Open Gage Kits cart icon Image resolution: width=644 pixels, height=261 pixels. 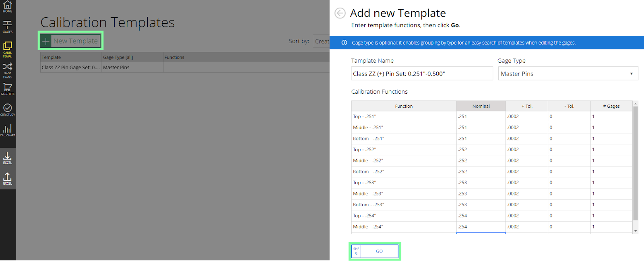tap(8, 89)
